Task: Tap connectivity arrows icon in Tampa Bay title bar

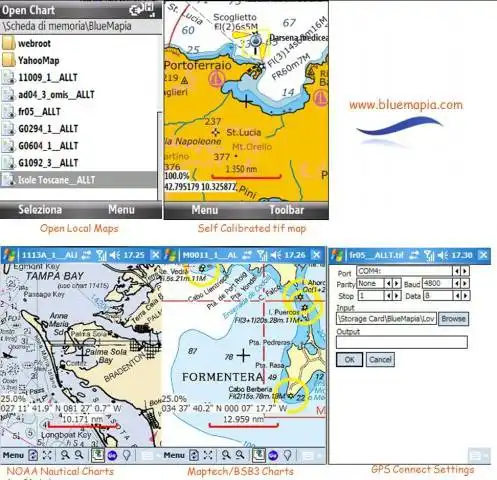Action: coord(86,255)
